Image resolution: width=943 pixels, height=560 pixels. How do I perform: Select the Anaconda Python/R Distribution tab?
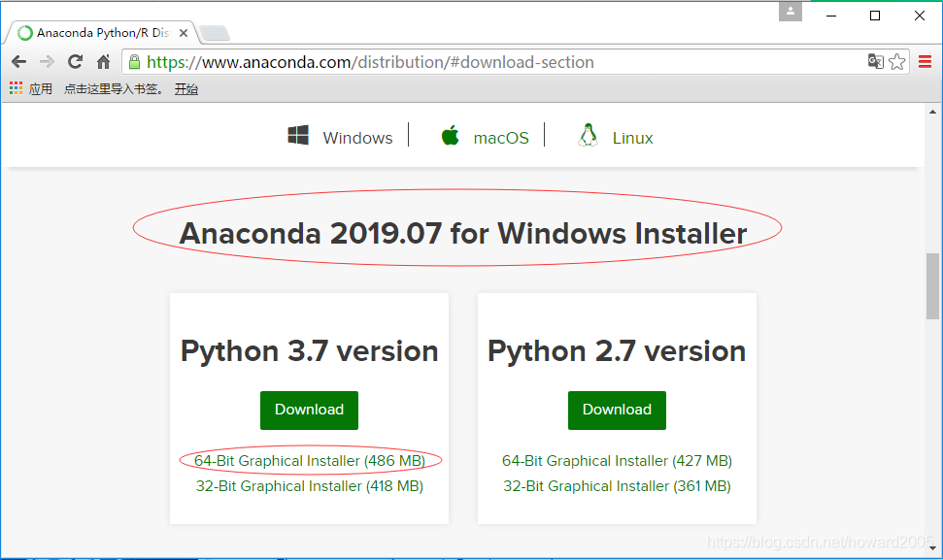tap(102, 32)
